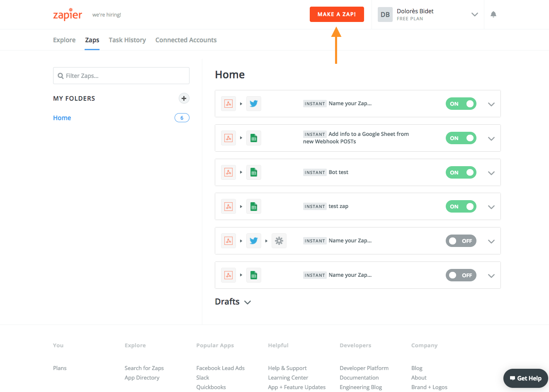Open "Add info to a Google Sheet from new Webhook POSTs"
This screenshot has width=549, height=392.
(x=356, y=138)
